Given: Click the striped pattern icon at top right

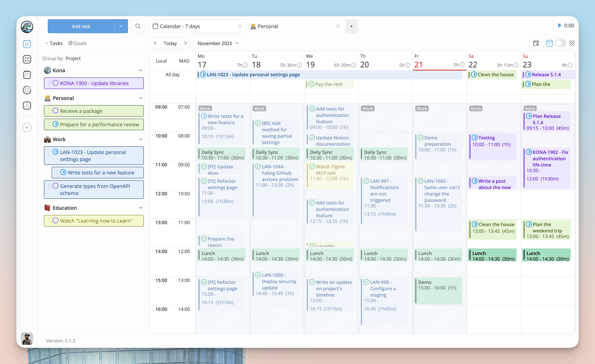Looking at the screenshot, I should tap(571, 44).
